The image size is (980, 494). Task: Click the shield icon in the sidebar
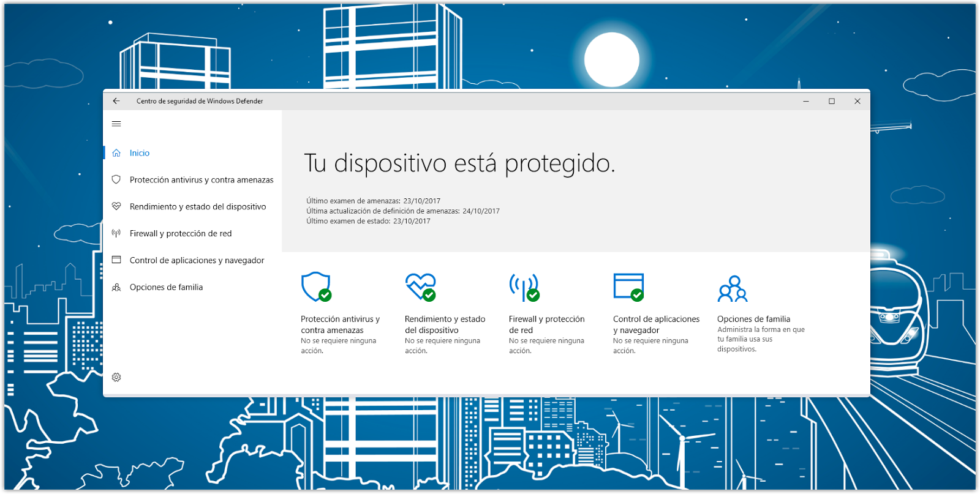(x=116, y=180)
